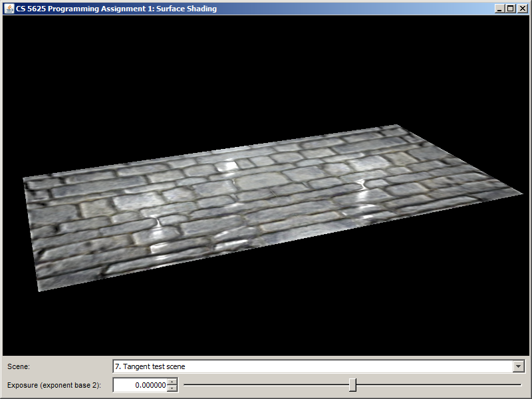The image size is (532, 399).
Task: Click the far left end of exposure slider
Action: click(x=185, y=385)
